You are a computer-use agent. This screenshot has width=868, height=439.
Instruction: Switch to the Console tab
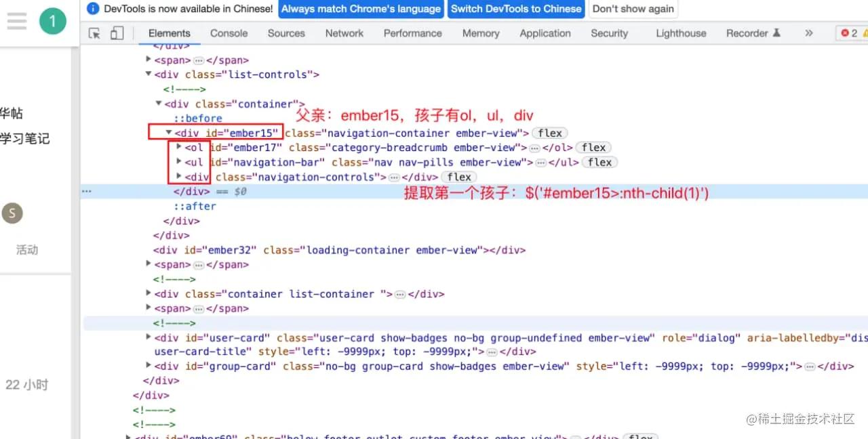pos(229,33)
